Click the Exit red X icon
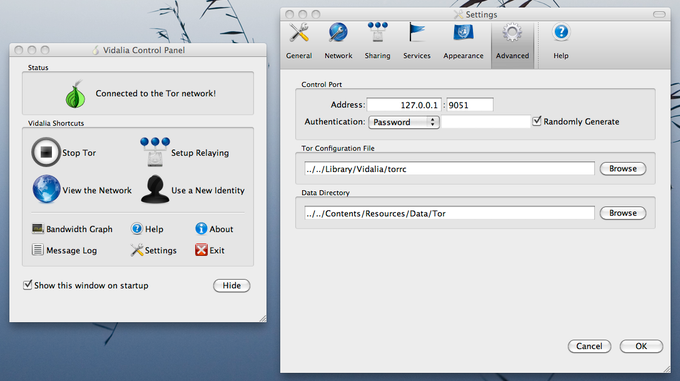Viewport: 680px width, 381px height. point(201,250)
